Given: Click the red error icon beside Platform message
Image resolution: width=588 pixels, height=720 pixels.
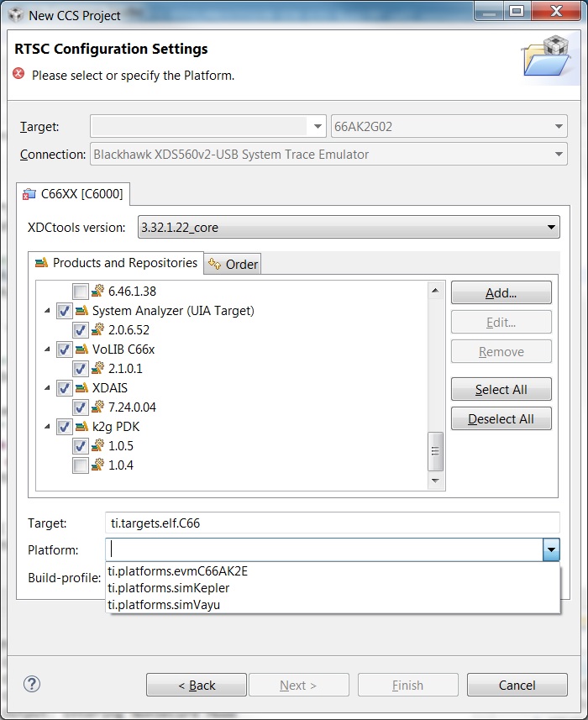Looking at the screenshot, I should (x=19, y=75).
